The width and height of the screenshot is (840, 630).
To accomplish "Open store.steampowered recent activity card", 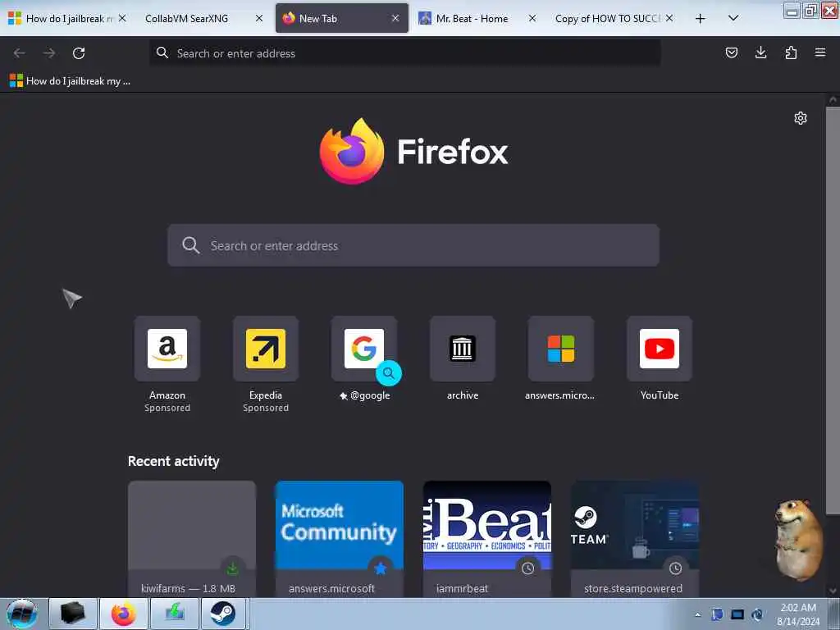I will pos(635,538).
